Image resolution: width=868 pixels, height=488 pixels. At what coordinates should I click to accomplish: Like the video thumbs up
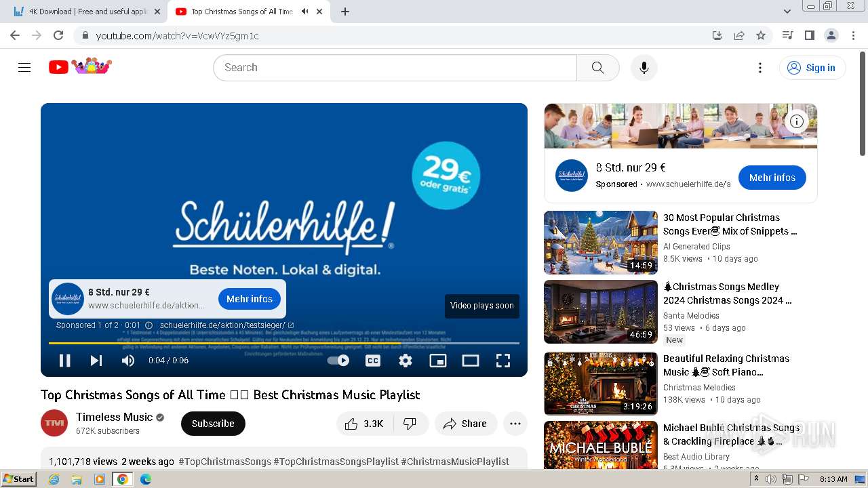(364, 424)
